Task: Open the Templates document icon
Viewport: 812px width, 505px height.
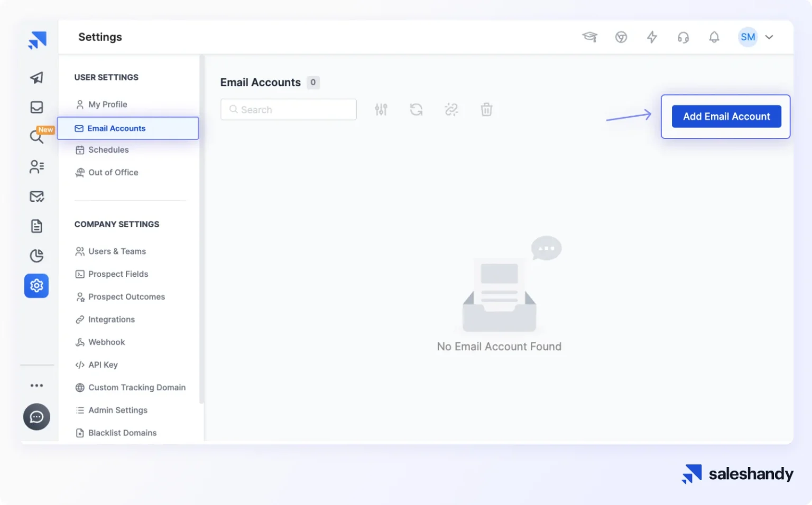Action: (36, 226)
